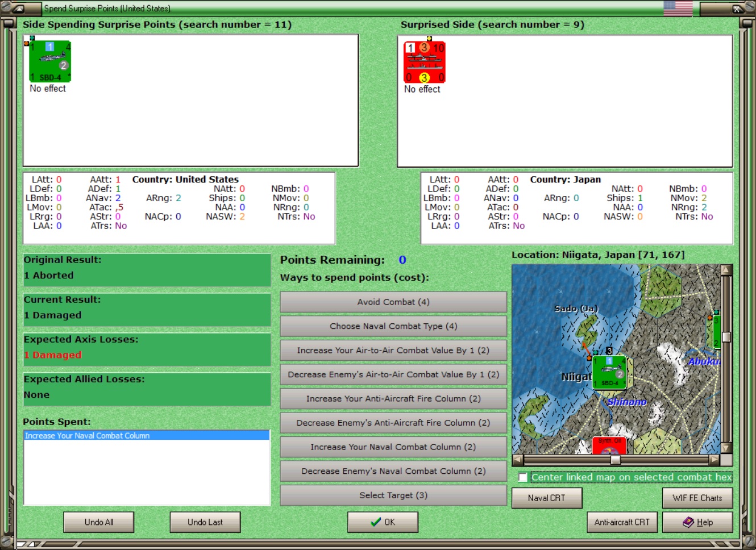Click the Undo Last button
The height and width of the screenshot is (550, 756).
point(205,522)
